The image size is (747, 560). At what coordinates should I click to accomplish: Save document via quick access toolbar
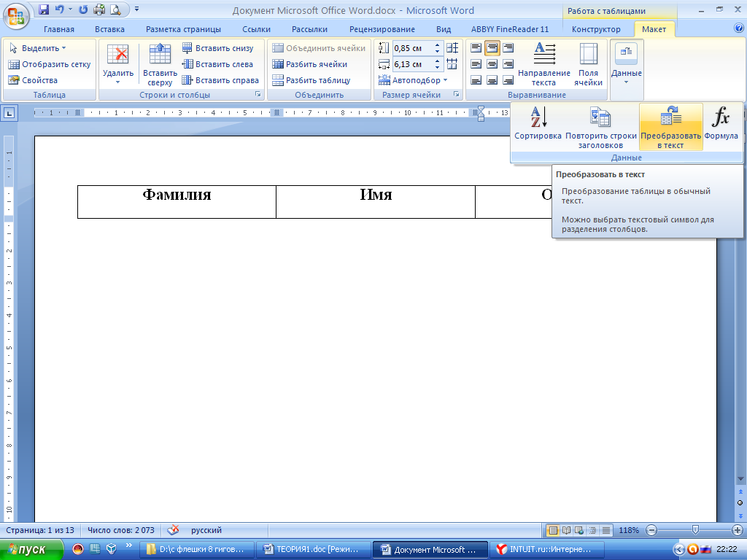coord(44,9)
